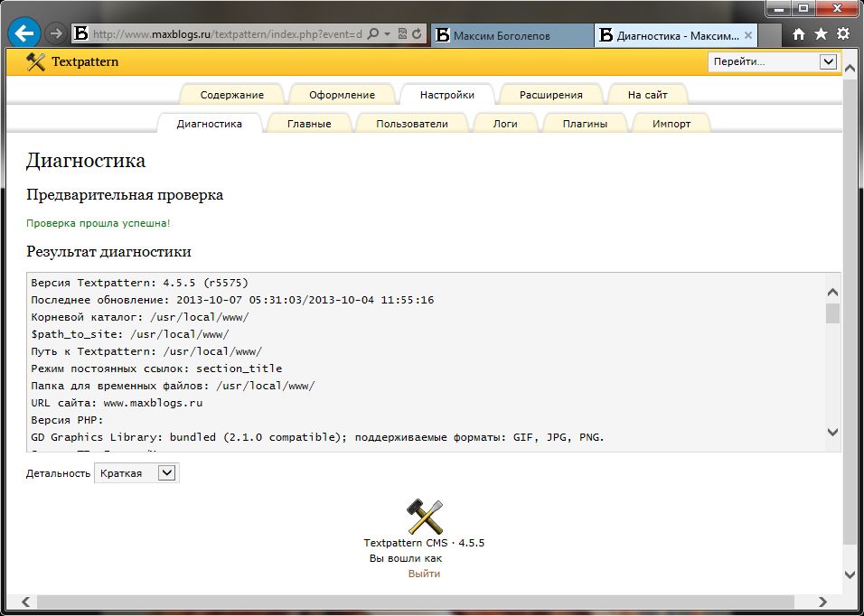Click the $path_to_site line
864x616 pixels.
pyautogui.click(x=130, y=334)
